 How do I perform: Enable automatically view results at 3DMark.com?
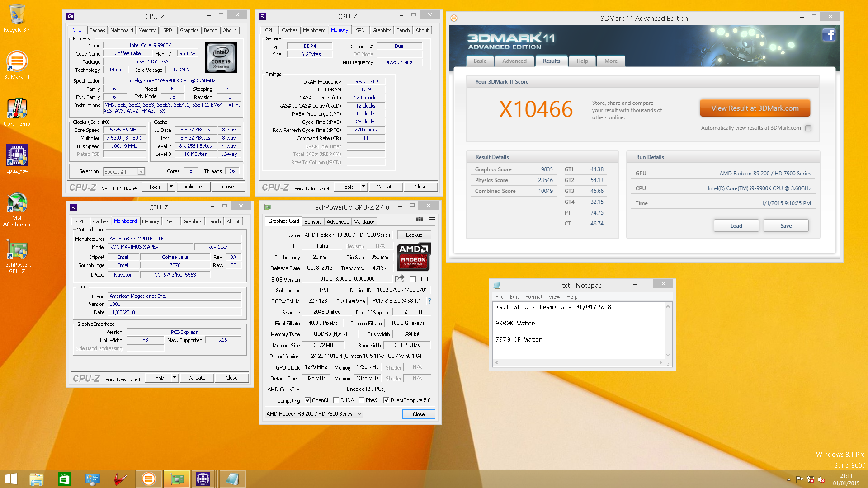[808, 128]
